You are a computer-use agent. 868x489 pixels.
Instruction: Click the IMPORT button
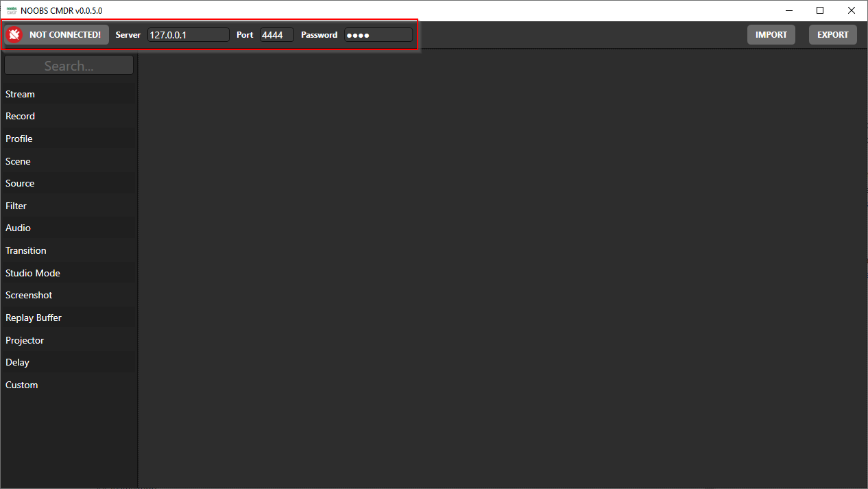coord(771,35)
